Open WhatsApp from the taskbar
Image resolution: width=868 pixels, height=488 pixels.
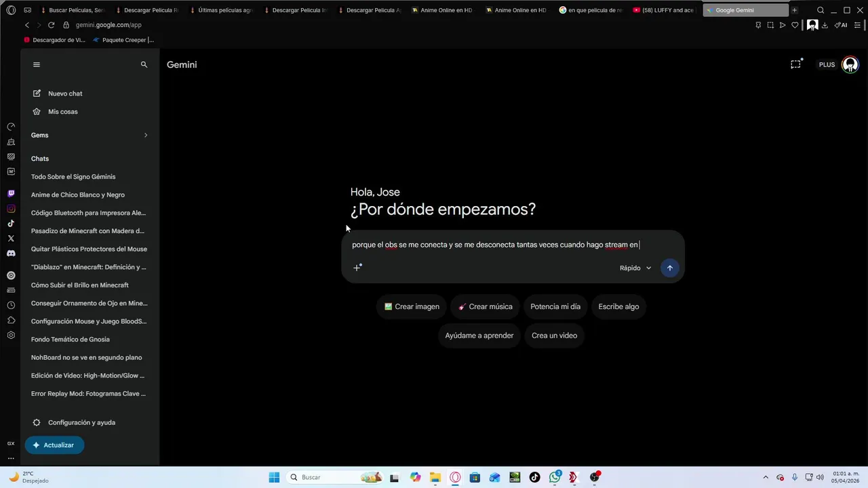(x=555, y=477)
